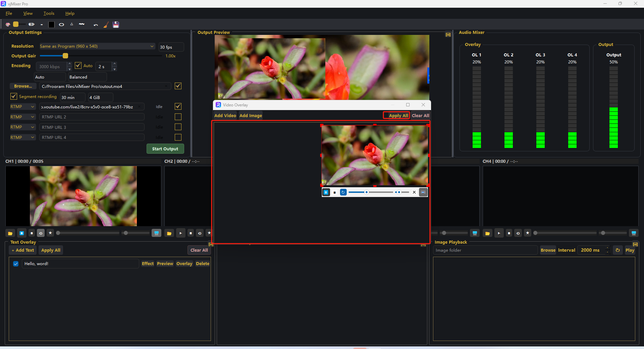Viewport: 644px width, 349px height.
Task: Open the View menu
Action: click(28, 13)
